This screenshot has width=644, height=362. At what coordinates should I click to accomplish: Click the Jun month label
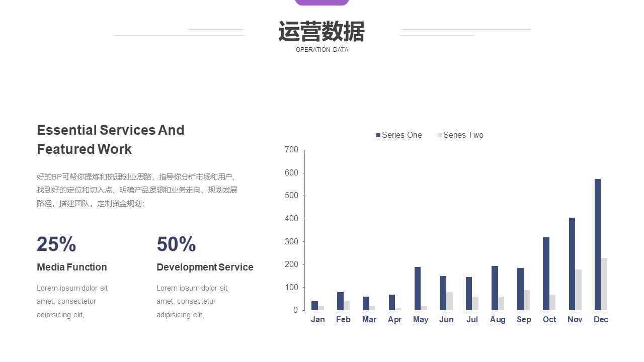point(446,320)
